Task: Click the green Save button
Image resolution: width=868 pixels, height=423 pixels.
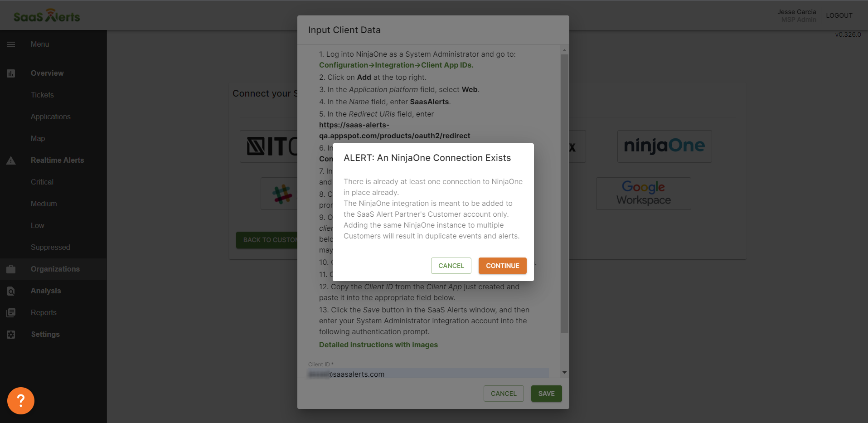Action: [x=546, y=394]
